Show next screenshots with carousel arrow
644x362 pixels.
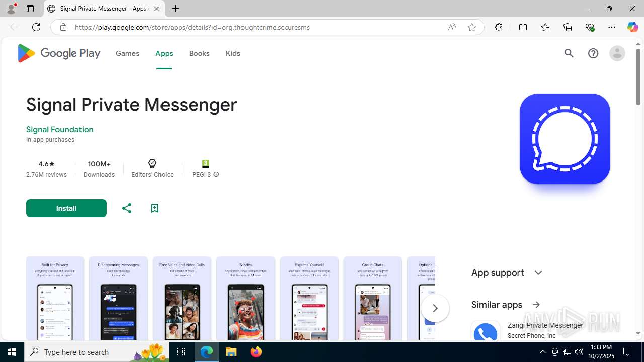click(x=435, y=308)
